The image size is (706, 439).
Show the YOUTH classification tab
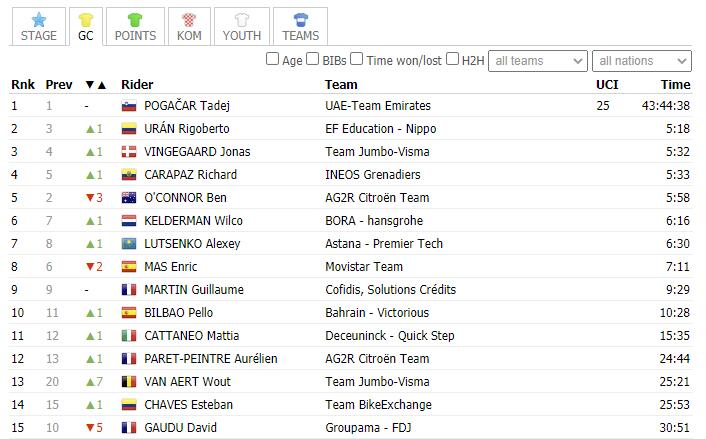242,27
